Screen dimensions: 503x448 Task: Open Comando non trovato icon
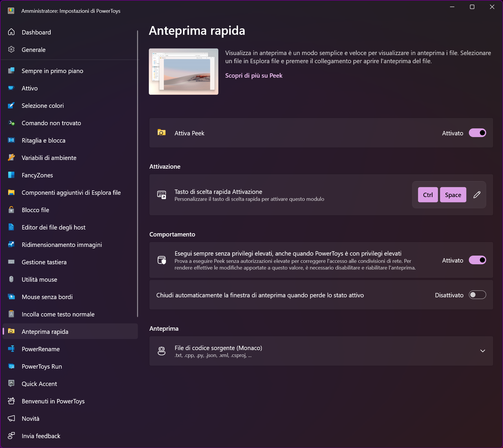pyautogui.click(x=11, y=123)
